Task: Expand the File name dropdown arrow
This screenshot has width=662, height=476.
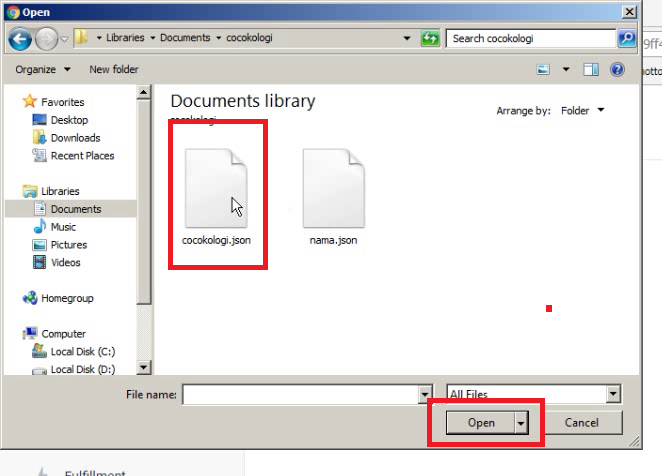Action: coord(425,394)
